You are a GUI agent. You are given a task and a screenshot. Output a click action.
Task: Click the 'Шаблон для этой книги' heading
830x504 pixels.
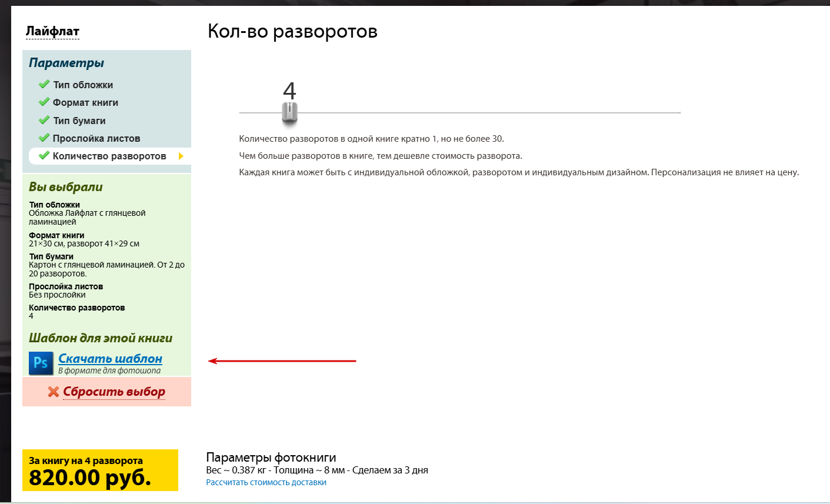tap(101, 338)
